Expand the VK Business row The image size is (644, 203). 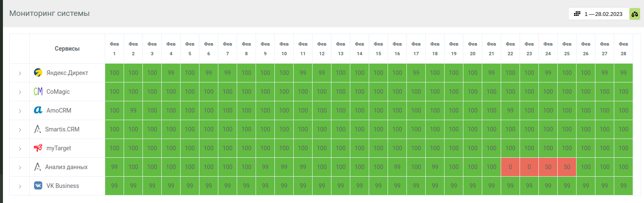[20, 186]
